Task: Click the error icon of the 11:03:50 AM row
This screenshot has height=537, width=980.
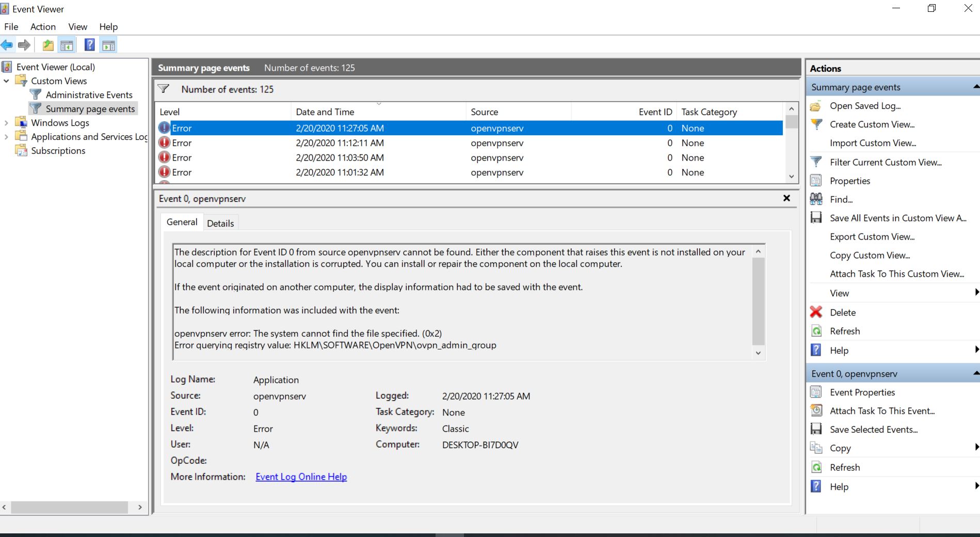Action: point(164,157)
